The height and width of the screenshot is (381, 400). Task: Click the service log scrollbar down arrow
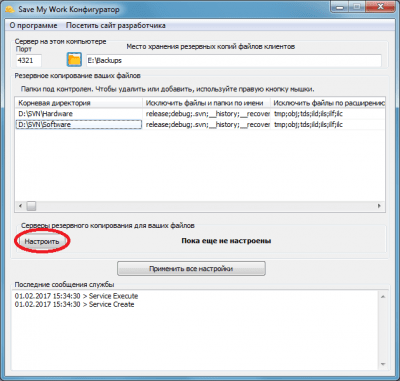pos(383,364)
